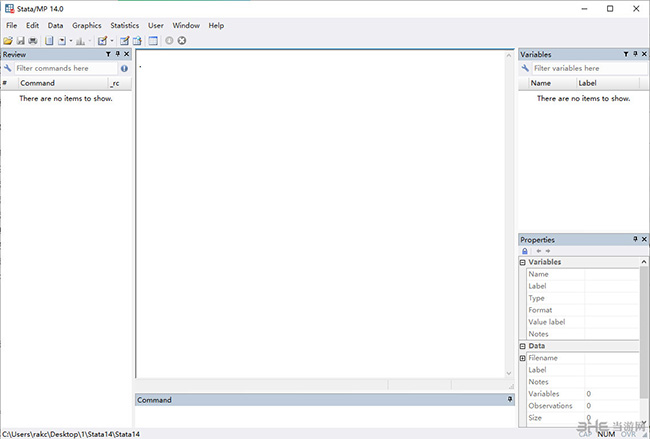This screenshot has height=439, width=650.
Task: Open the Edit menu
Action: click(x=32, y=26)
